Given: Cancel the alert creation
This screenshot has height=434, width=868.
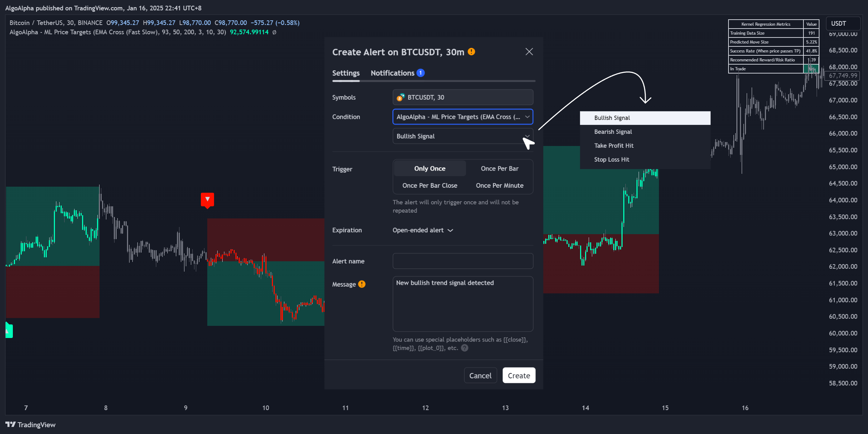Looking at the screenshot, I should click(480, 375).
